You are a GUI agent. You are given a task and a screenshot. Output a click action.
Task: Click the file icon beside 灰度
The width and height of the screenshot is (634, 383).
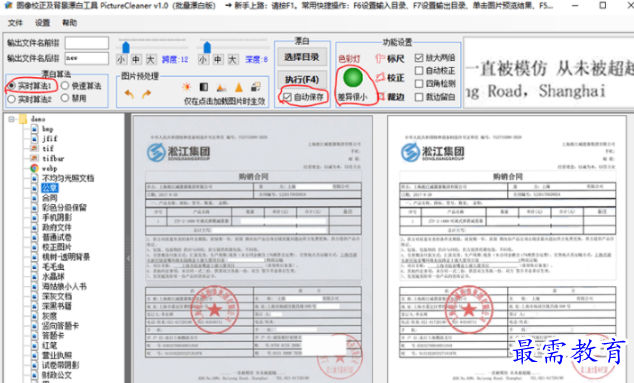pos(35,316)
